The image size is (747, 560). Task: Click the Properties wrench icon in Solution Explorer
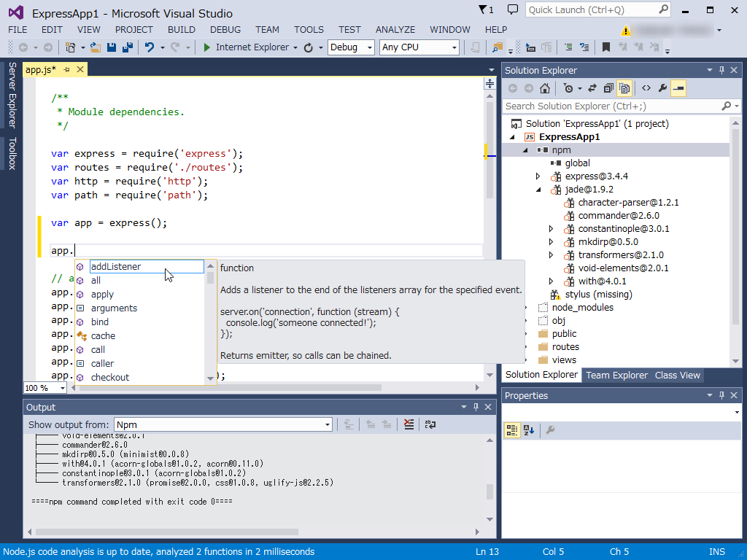(662, 88)
